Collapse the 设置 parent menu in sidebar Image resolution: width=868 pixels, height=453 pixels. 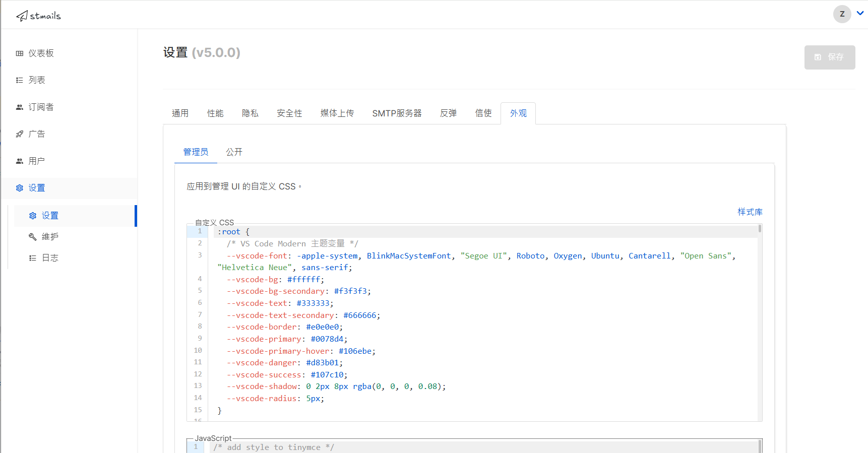(36, 188)
